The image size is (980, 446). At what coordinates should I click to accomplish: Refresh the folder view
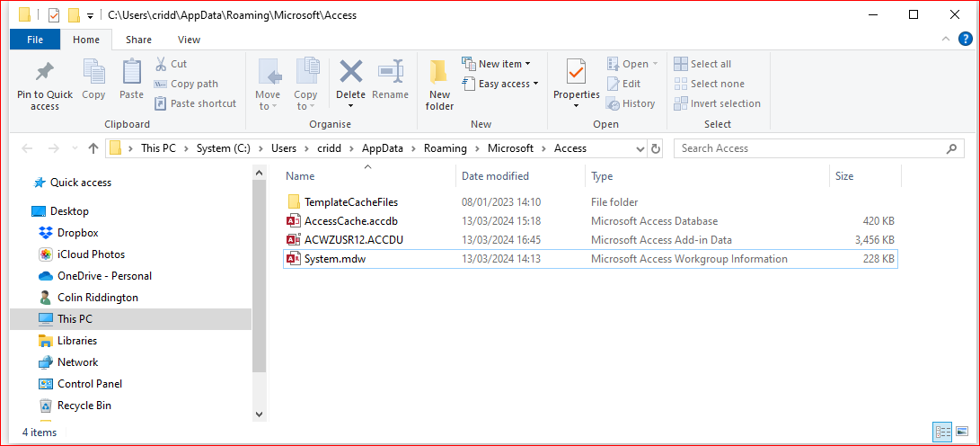tap(656, 149)
